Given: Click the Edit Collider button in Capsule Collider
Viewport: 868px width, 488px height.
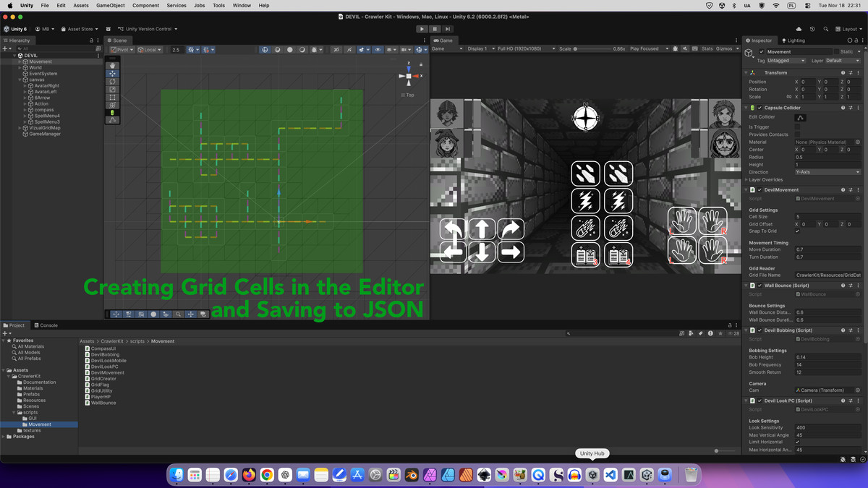Looking at the screenshot, I should (801, 117).
